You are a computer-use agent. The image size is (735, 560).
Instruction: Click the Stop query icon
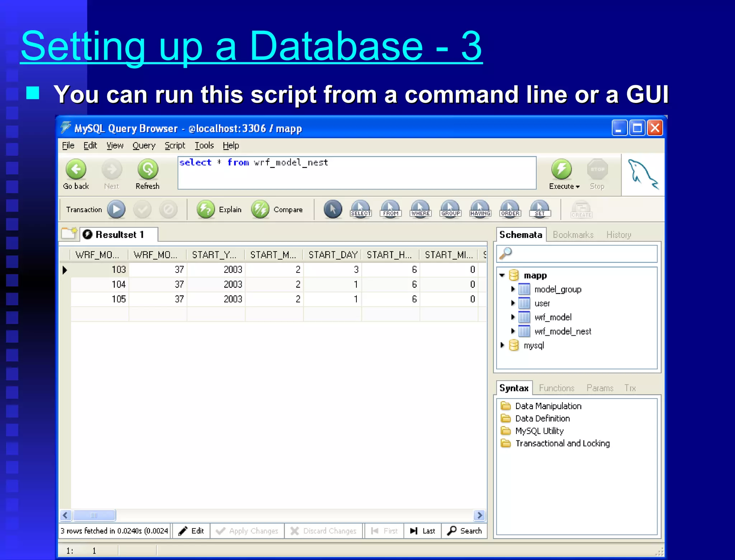(x=597, y=169)
